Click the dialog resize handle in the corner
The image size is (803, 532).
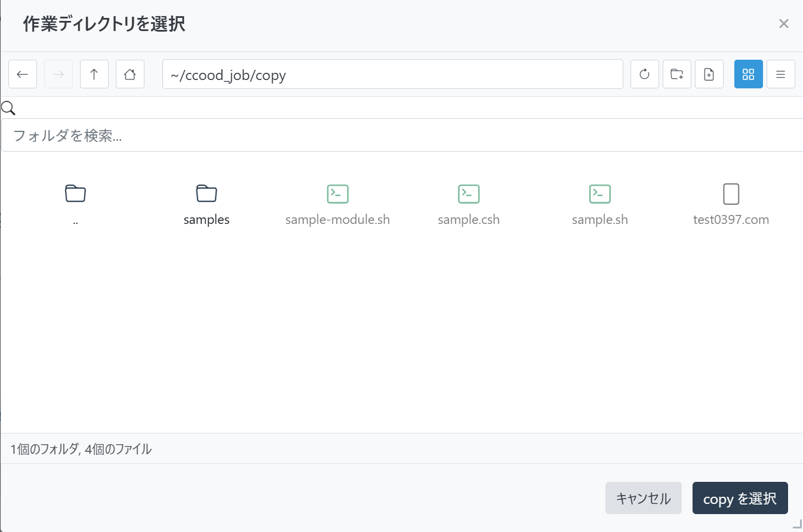[x=796, y=524]
